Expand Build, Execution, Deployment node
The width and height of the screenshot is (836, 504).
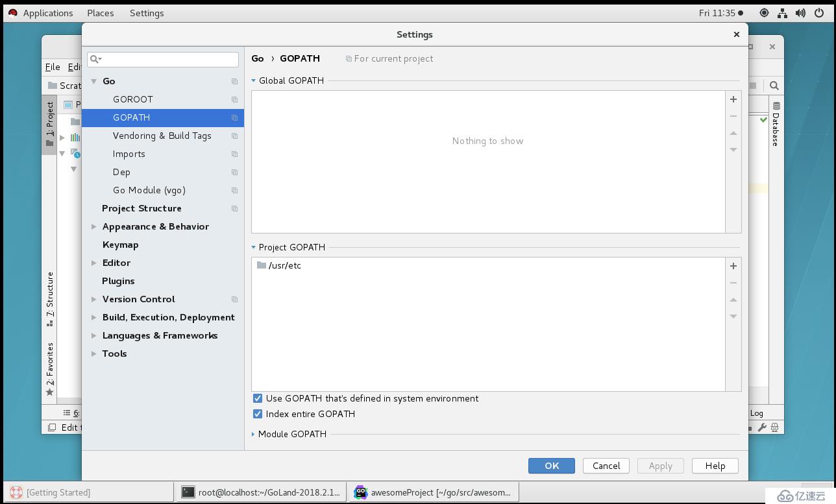(x=94, y=317)
